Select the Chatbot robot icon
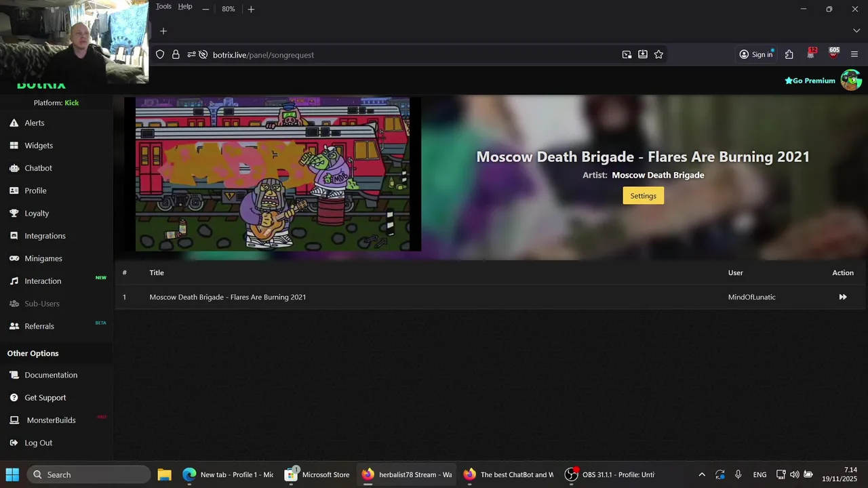 click(14, 168)
